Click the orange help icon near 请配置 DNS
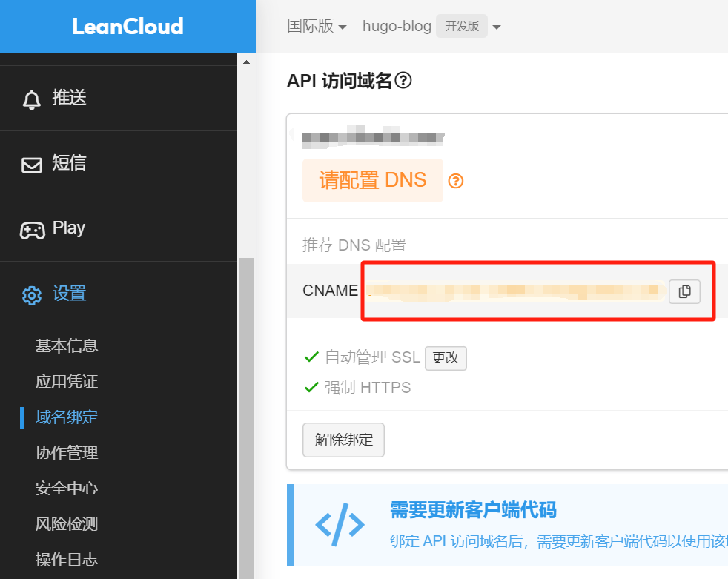 point(456,181)
